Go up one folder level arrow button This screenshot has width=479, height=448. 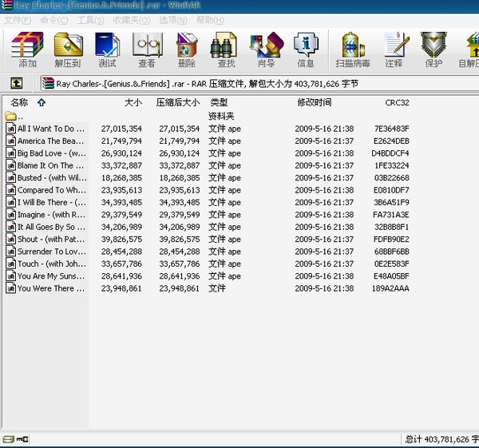[x=16, y=83]
